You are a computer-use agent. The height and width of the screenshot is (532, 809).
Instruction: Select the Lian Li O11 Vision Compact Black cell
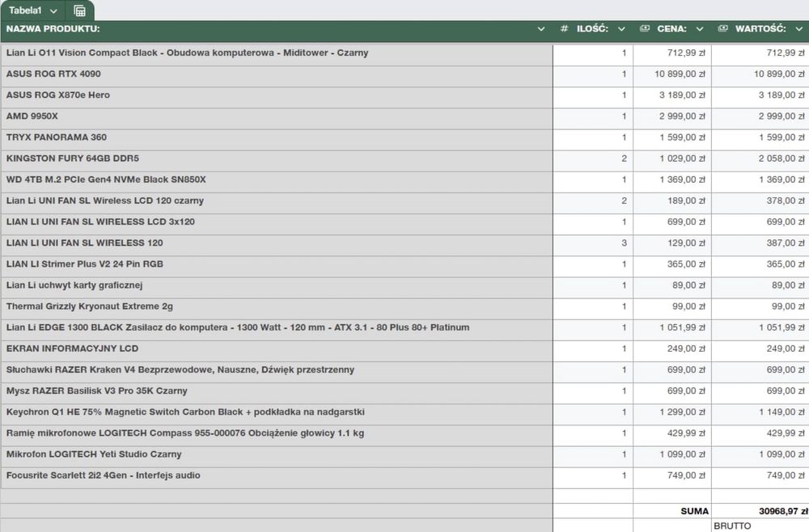point(277,53)
